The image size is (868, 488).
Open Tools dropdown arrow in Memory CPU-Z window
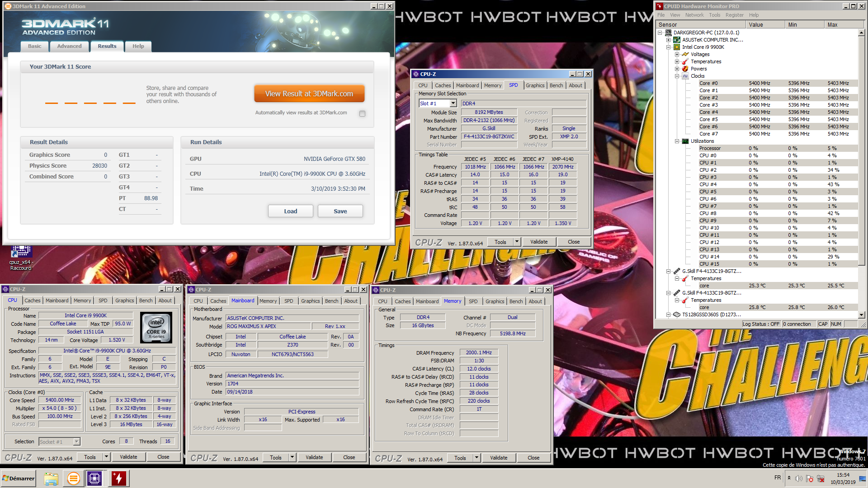click(476, 458)
